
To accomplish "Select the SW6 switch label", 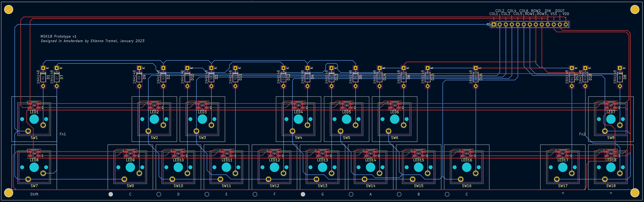I will (395, 138).
